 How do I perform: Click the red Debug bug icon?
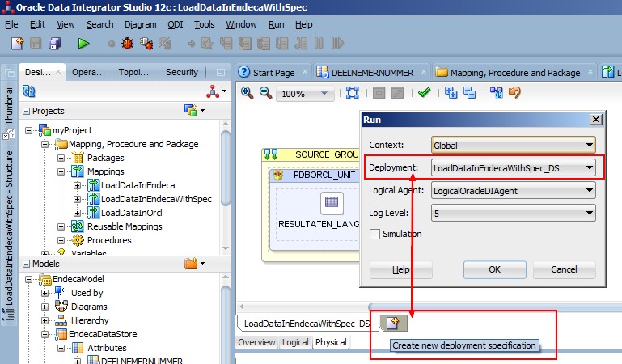click(x=127, y=43)
